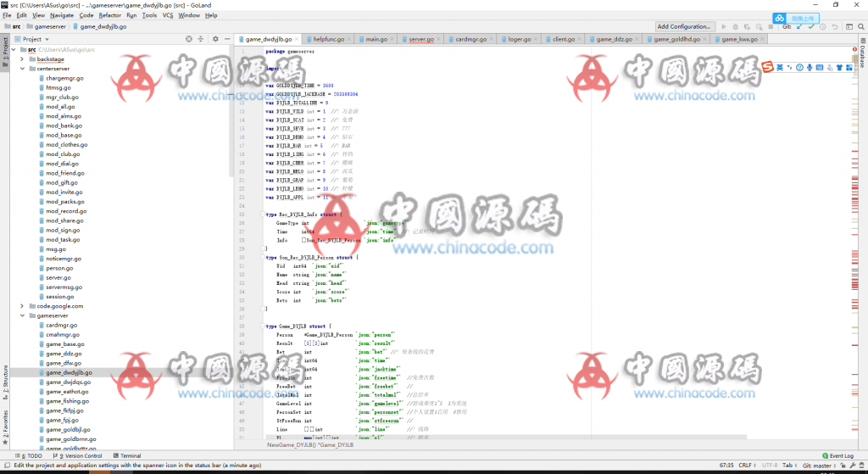Open Search Everywhere magnifier icon

[861, 26]
